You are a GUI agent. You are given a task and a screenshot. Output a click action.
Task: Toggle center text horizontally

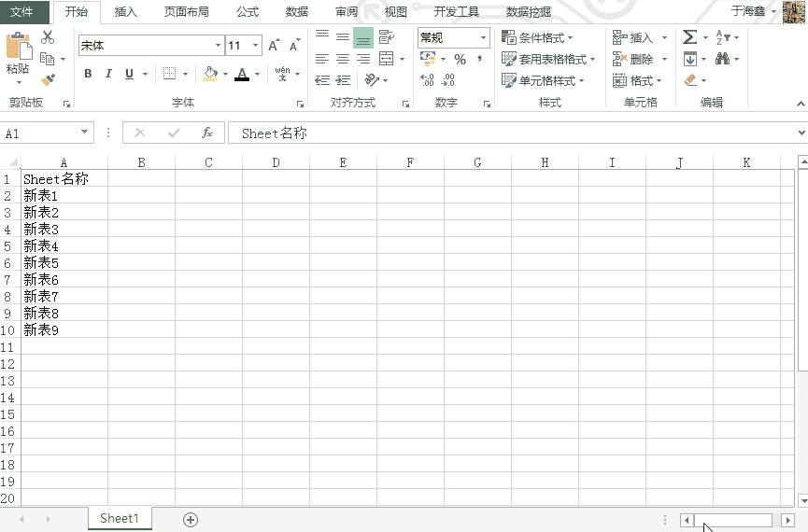pos(343,59)
